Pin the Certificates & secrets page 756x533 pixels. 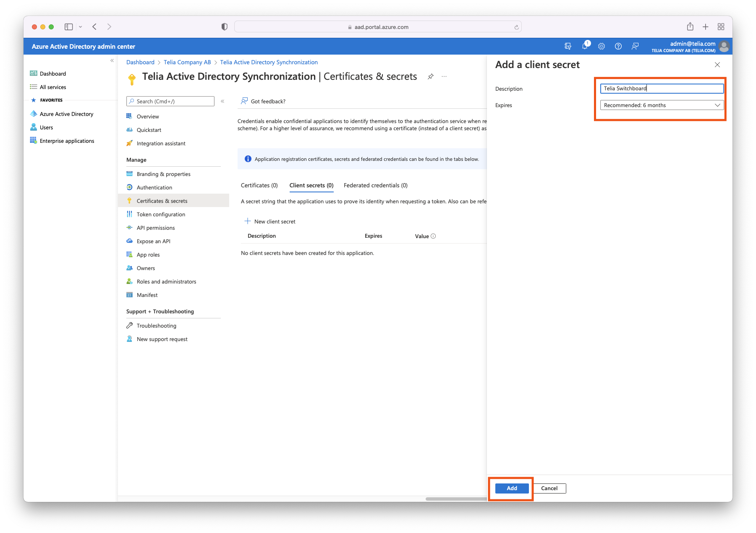[x=431, y=76]
